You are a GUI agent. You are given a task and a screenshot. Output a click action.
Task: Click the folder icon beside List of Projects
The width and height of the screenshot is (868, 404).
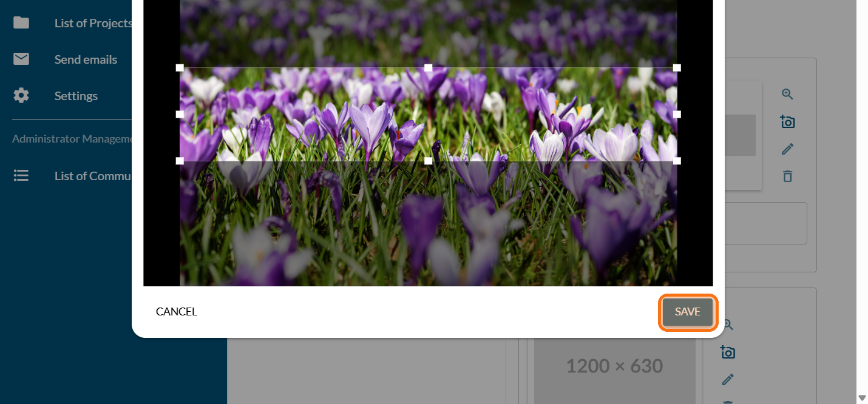21,23
